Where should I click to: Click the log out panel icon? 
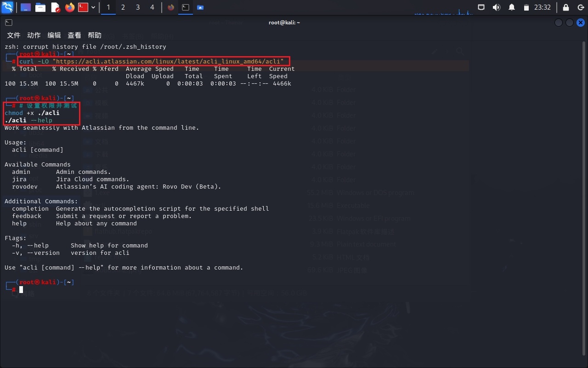tap(581, 7)
